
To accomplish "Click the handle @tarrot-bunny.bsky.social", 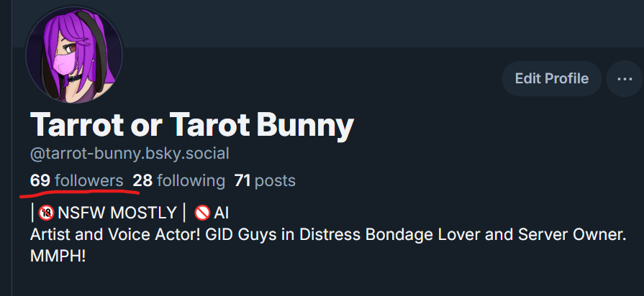I will 130,154.
